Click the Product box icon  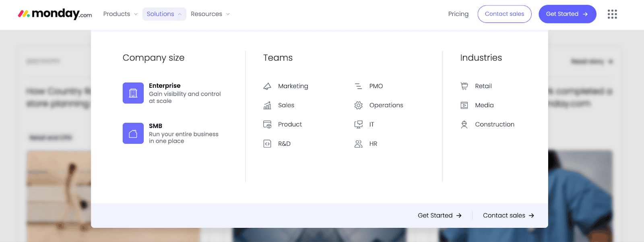(x=267, y=124)
